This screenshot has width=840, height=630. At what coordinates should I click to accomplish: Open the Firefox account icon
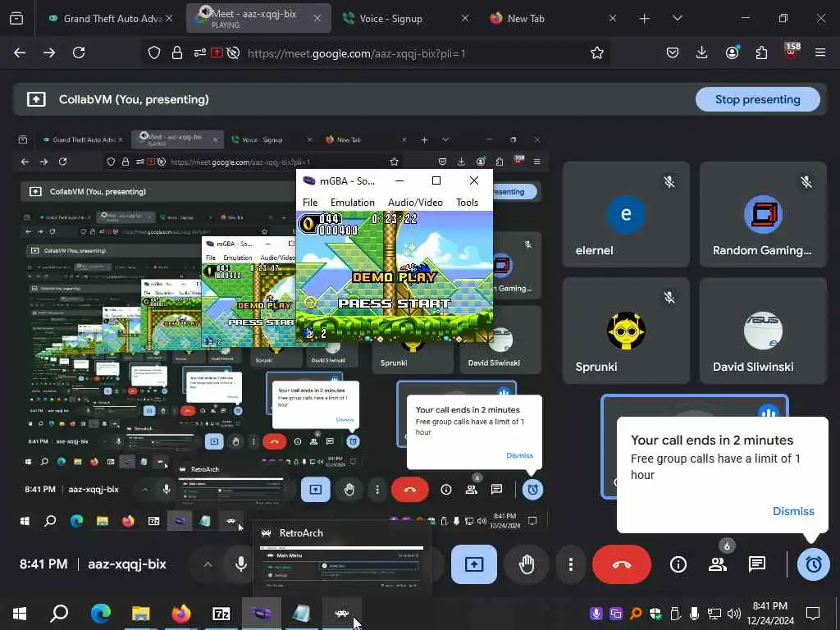[732, 52]
